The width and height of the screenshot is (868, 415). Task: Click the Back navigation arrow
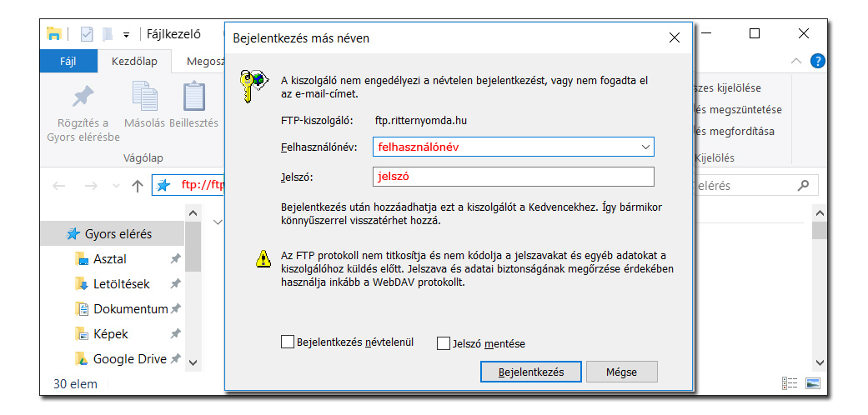click(x=58, y=186)
